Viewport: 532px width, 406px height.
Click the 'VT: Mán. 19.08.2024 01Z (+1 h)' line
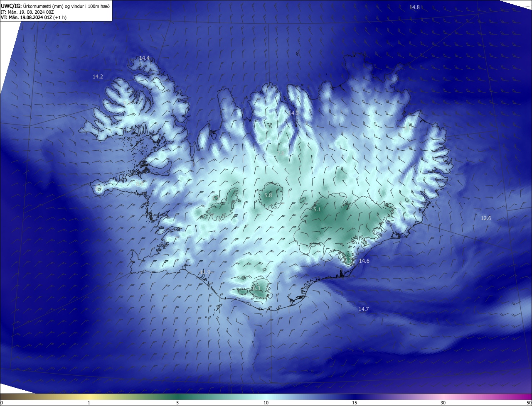click(34, 17)
